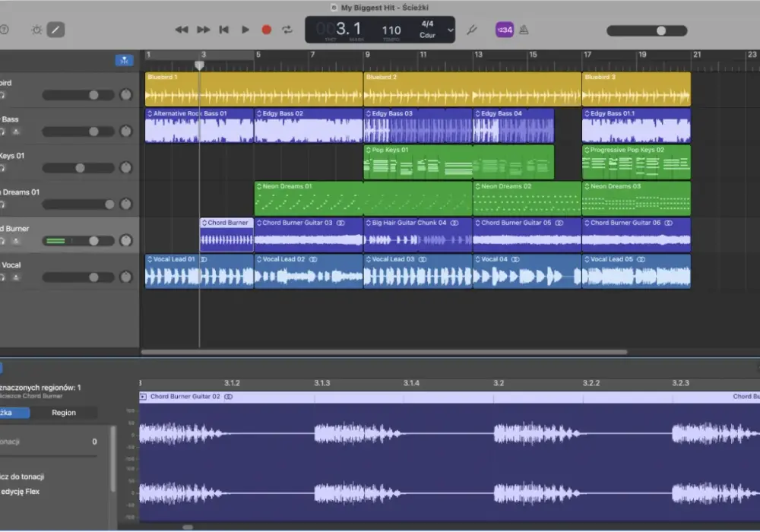This screenshot has width=760, height=532.
Task: Start recording with the red Record button
Action: [267, 30]
